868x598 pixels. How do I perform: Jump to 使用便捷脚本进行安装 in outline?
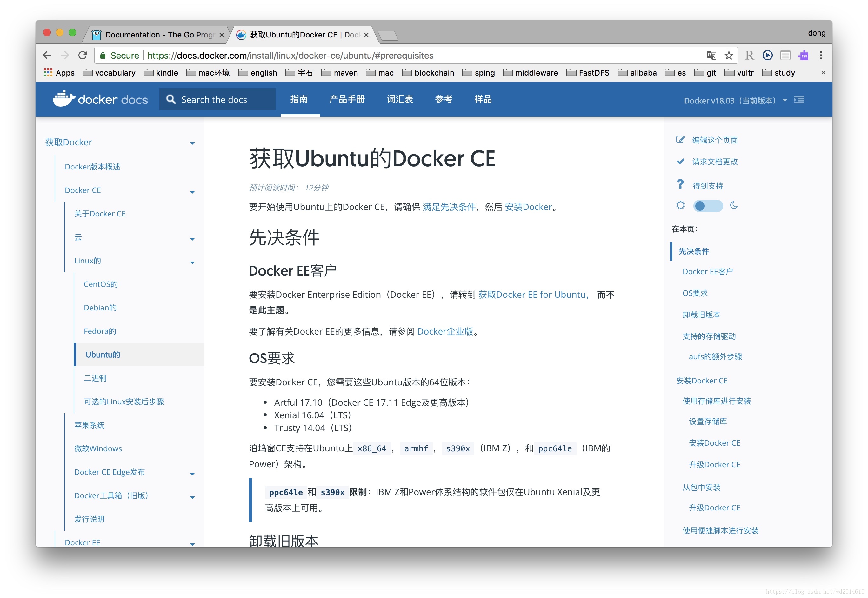tap(720, 530)
